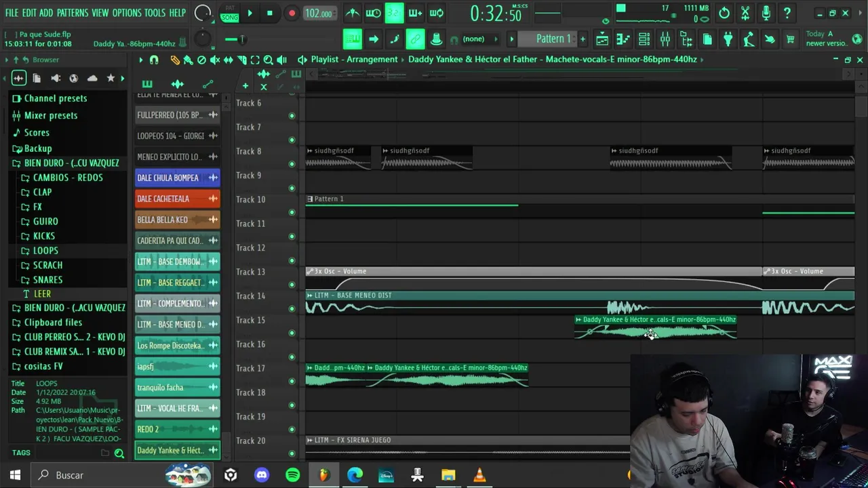The image size is (868, 488).
Task: Open VLC media player from the taskbar
Action: [x=479, y=475]
